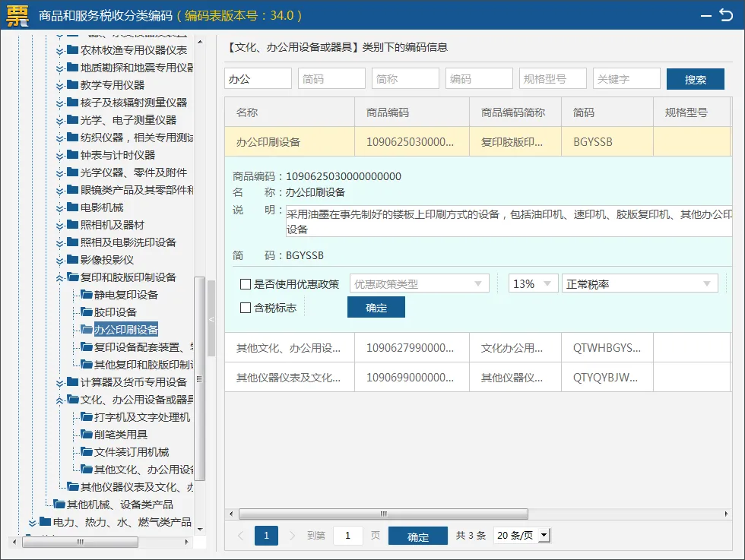Click folder icon beside 削笔类用具
The height and width of the screenshot is (560, 745).
[x=87, y=434]
